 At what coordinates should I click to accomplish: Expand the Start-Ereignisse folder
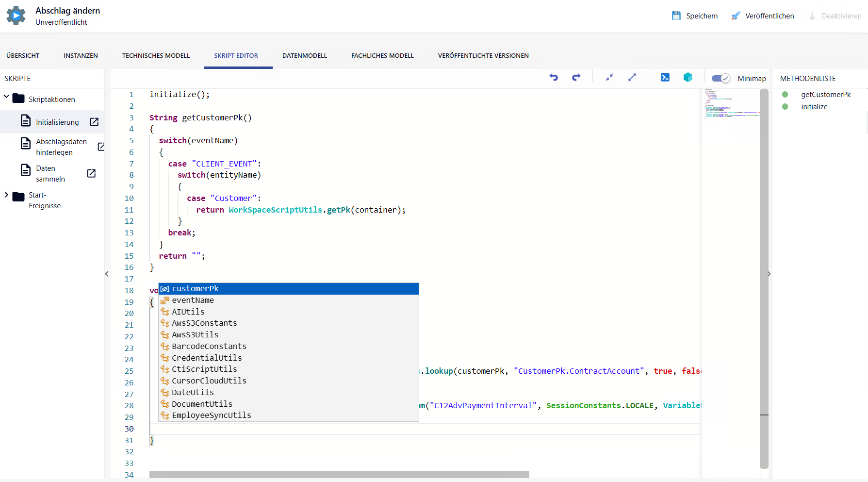coord(6,195)
